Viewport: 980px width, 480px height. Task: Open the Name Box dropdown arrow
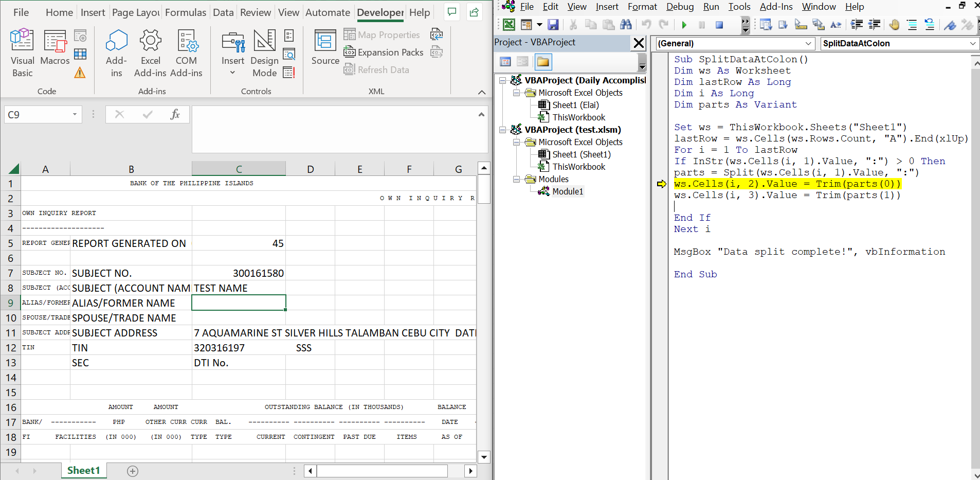click(75, 114)
